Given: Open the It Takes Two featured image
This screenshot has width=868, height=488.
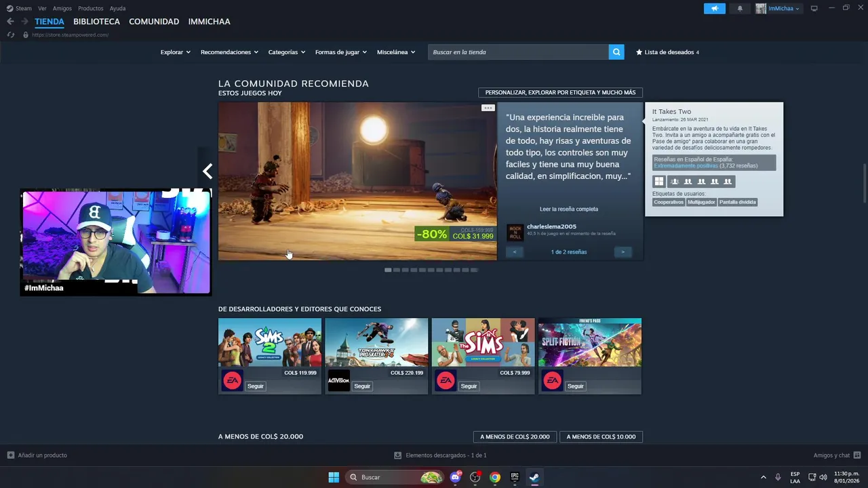Looking at the screenshot, I should (x=357, y=181).
